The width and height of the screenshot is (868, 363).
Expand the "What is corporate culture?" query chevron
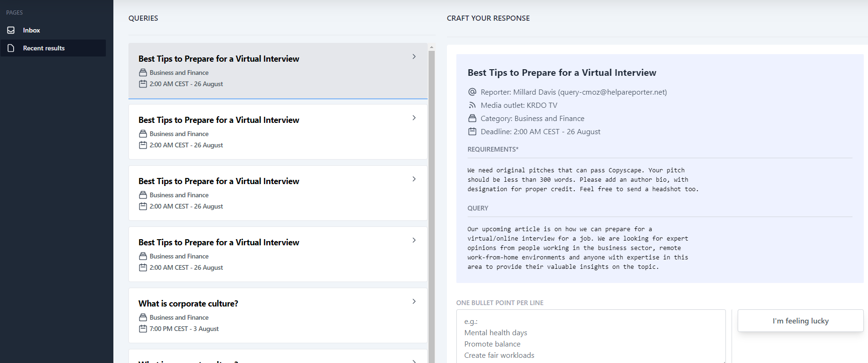pyautogui.click(x=414, y=301)
